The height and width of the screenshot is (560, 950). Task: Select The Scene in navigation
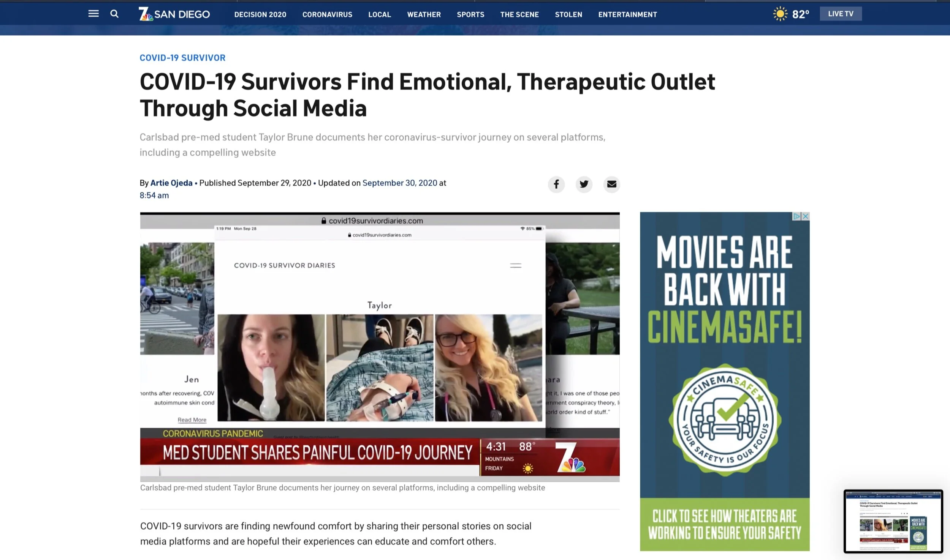(519, 14)
